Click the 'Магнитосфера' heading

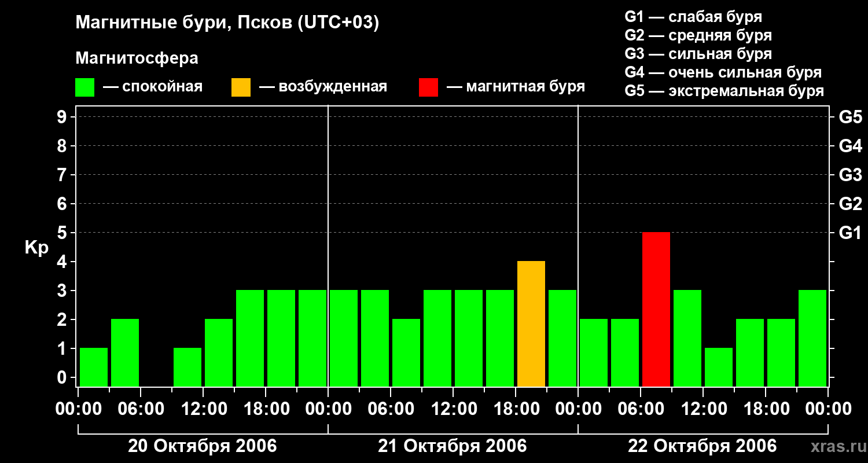click(137, 58)
